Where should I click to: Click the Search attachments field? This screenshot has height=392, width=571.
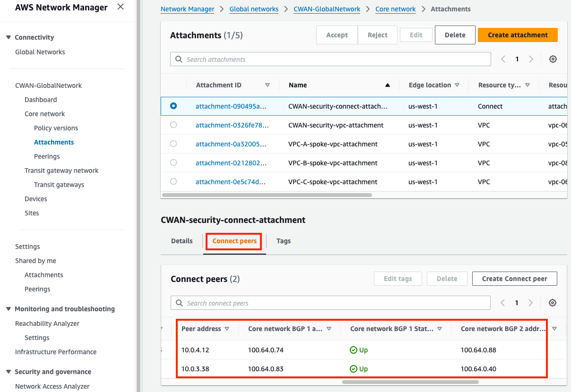point(330,59)
